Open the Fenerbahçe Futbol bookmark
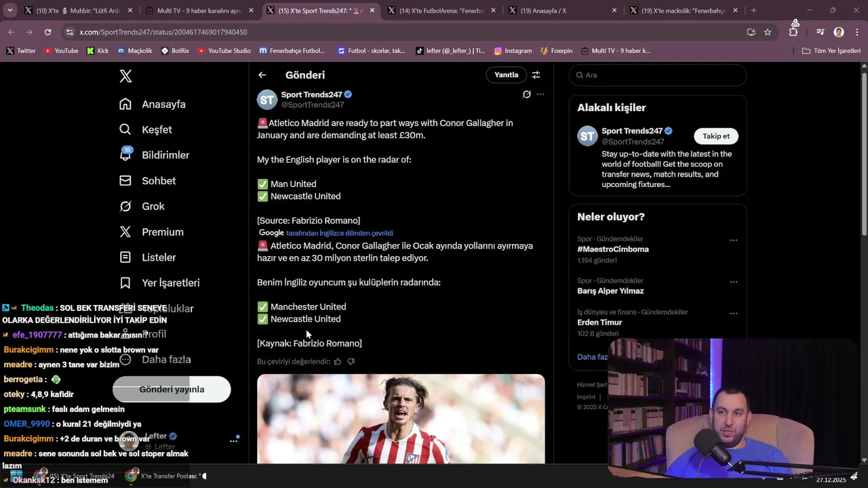The width and height of the screenshot is (868, 488). click(292, 51)
